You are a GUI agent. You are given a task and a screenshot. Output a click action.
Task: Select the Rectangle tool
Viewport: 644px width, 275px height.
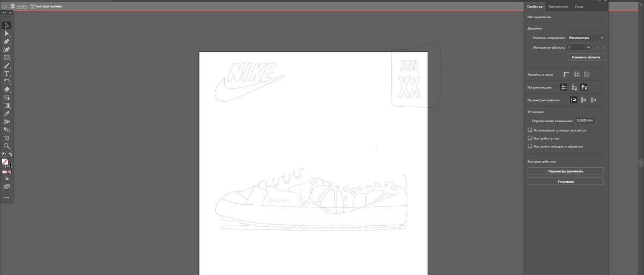(7, 57)
